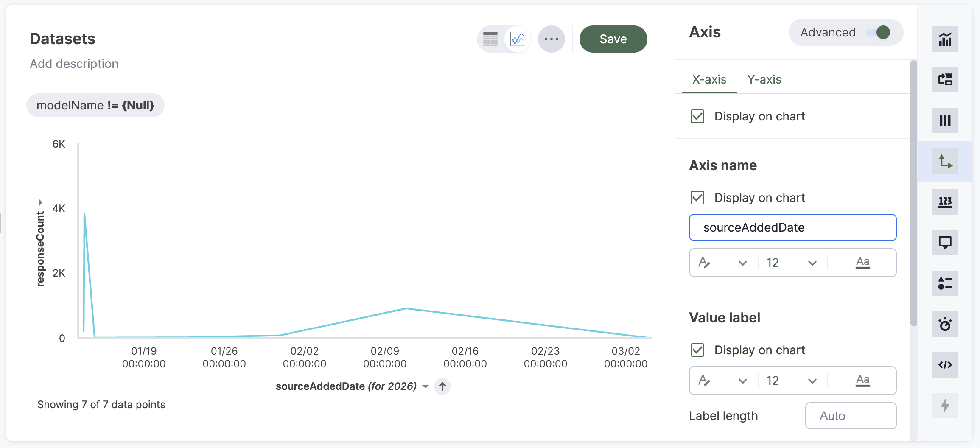Open the legend settings icon in sidebar
This screenshot has height=448, width=980.
point(945,283)
